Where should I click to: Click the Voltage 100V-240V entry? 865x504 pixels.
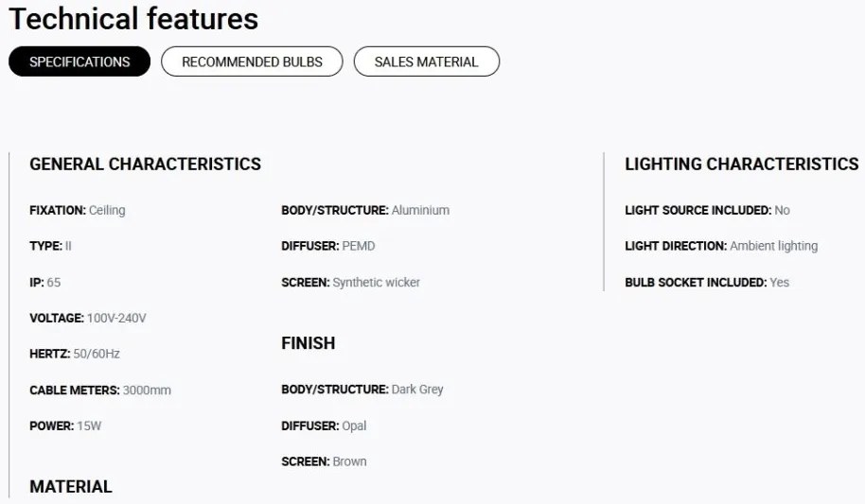[x=88, y=318]
